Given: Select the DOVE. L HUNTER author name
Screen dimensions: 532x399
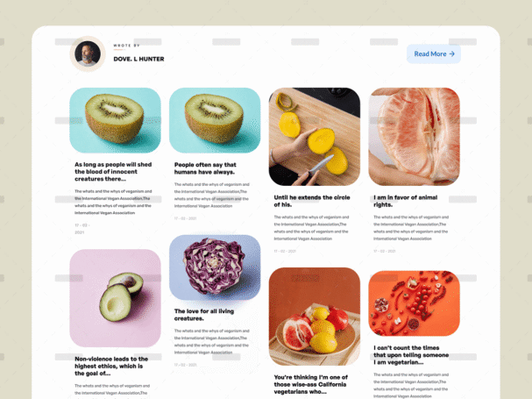Looking at the screenshot, I should (138, 59).
